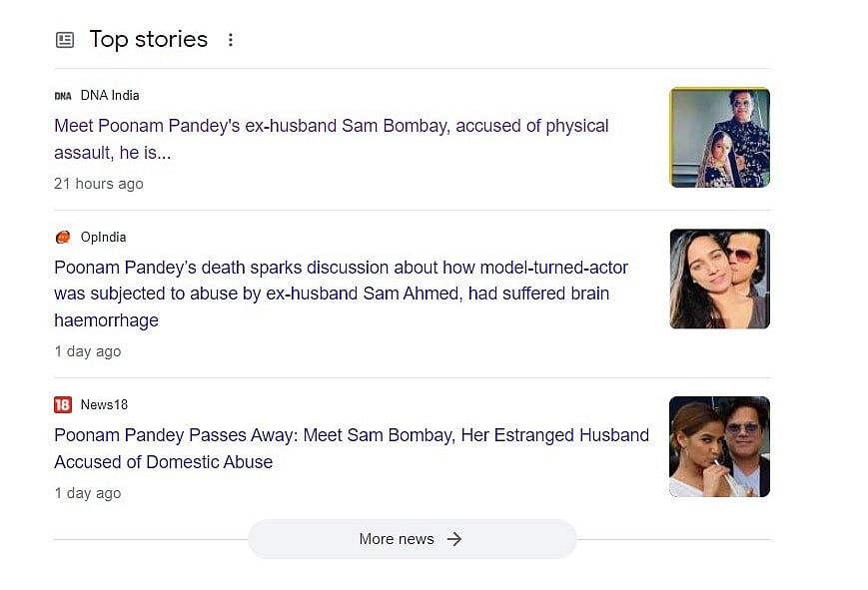Viewport: 868px width, 590px height.
Task: Click the News18 source name
Action: pyautogui.click(x=104, y=404)
